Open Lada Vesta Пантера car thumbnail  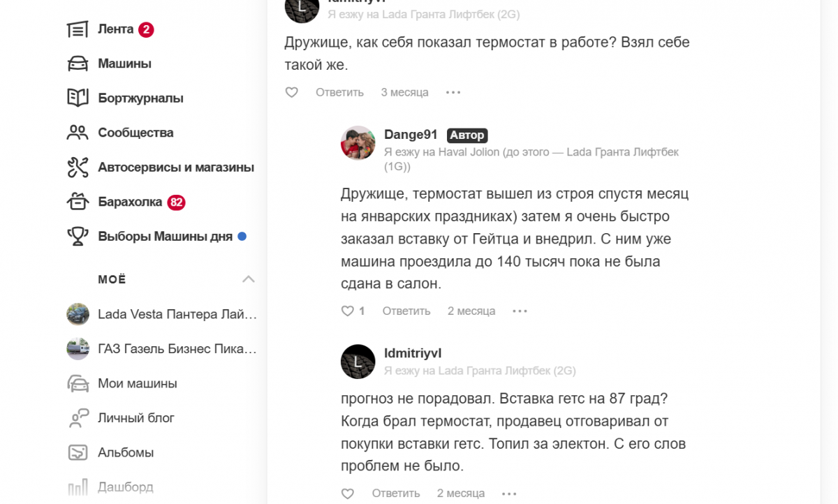[x=78, y=314]
